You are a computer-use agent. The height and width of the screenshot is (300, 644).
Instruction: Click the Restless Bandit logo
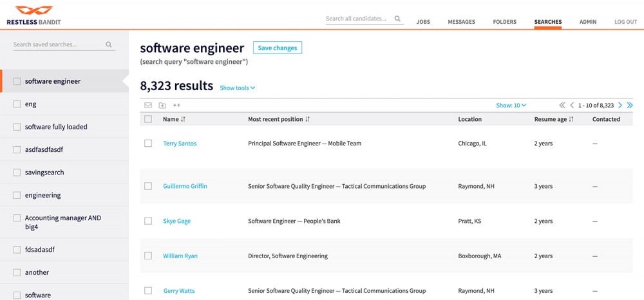click(34, 15)
